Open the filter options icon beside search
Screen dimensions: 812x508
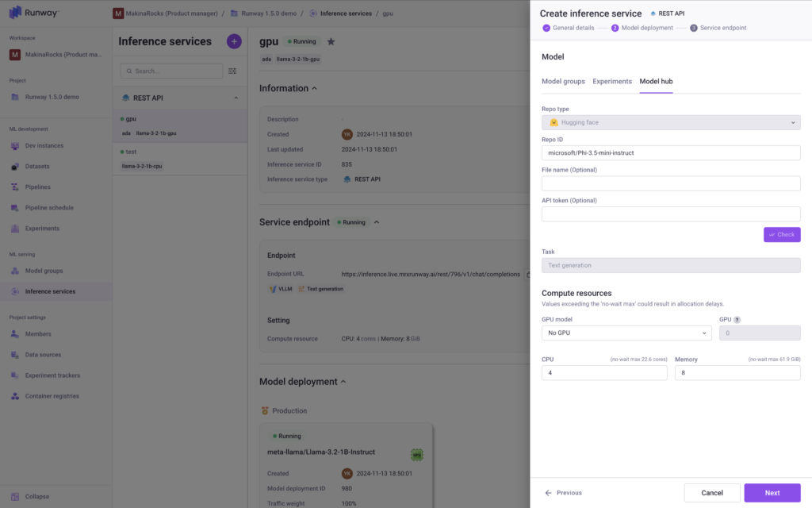point(232,71)
